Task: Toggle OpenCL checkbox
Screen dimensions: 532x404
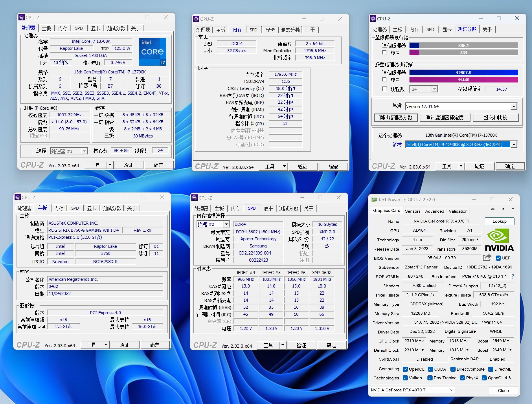Action: tap(405, 369)
